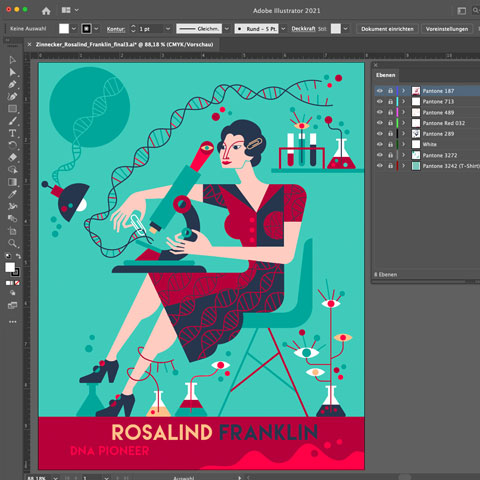This screenshot has height=480, width=480.
Task: Go to the Home screen
Action: coord(46,11)
